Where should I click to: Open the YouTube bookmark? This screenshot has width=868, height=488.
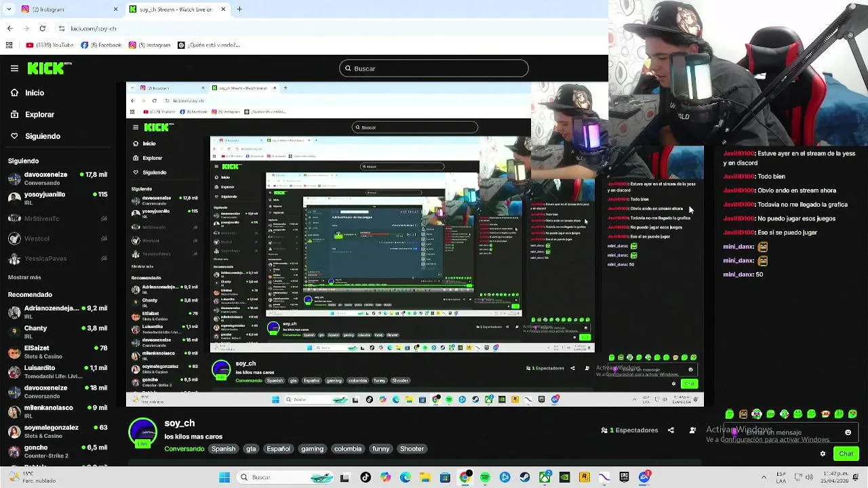(50, 45)
